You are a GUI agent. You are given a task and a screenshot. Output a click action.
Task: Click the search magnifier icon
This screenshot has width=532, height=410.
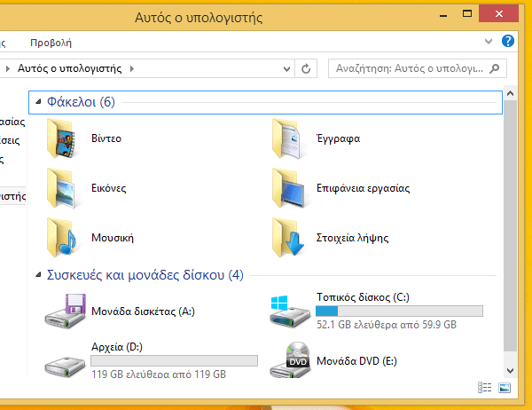pos(495,68)
